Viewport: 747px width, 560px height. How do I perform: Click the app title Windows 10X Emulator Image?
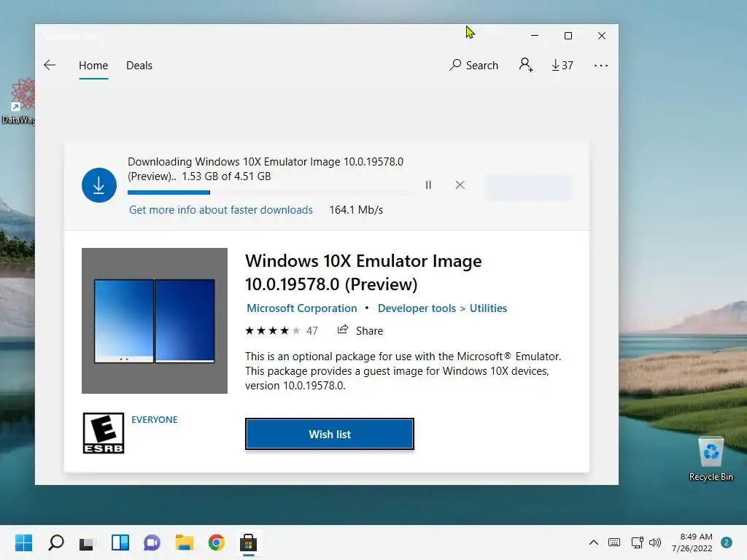click(x=363, y=273)
